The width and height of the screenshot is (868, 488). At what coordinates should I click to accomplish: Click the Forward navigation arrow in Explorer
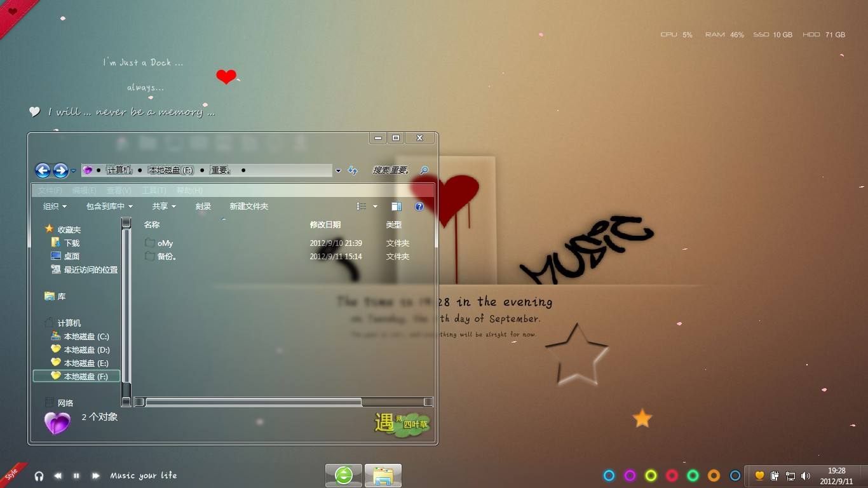pos(60,170)
